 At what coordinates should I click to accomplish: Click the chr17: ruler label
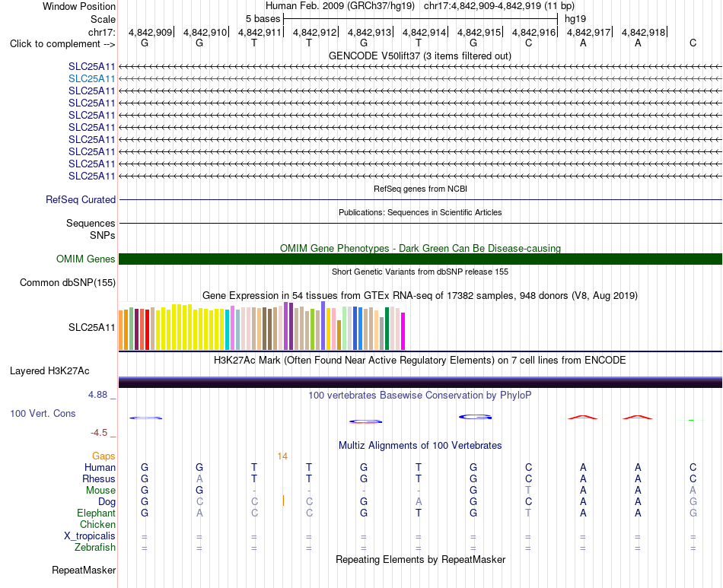point(101,32)
